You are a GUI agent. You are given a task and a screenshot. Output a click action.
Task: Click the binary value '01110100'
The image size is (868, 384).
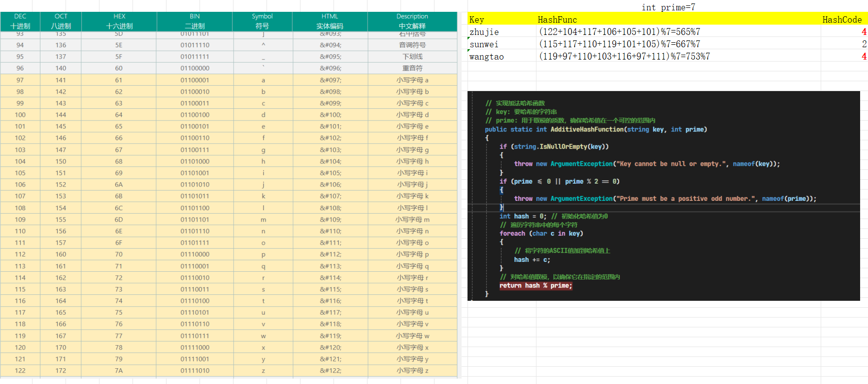pyautogui.click(x=195, y=301)
